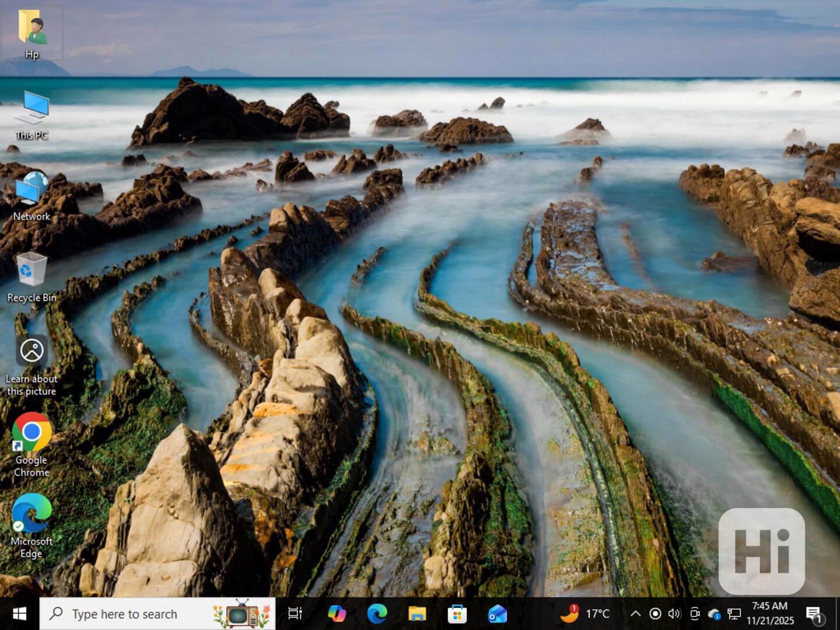Open the notification Action Center
The image size is (840, 630).
pos(814,614)
